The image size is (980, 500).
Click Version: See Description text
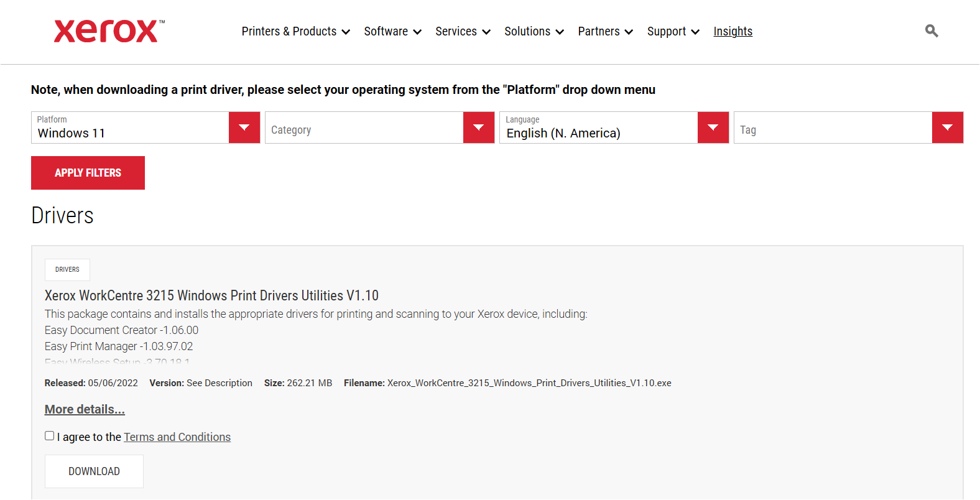pos(201,383)
